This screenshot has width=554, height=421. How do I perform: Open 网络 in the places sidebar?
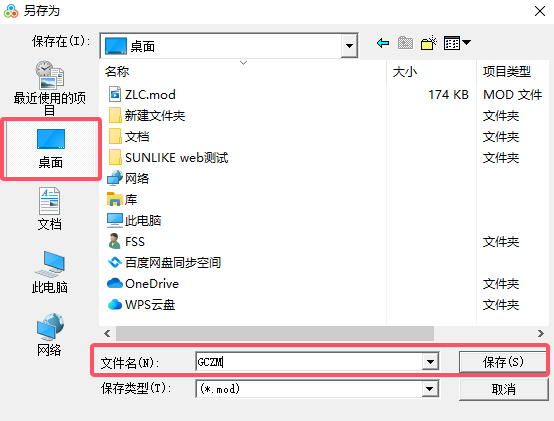50,334
